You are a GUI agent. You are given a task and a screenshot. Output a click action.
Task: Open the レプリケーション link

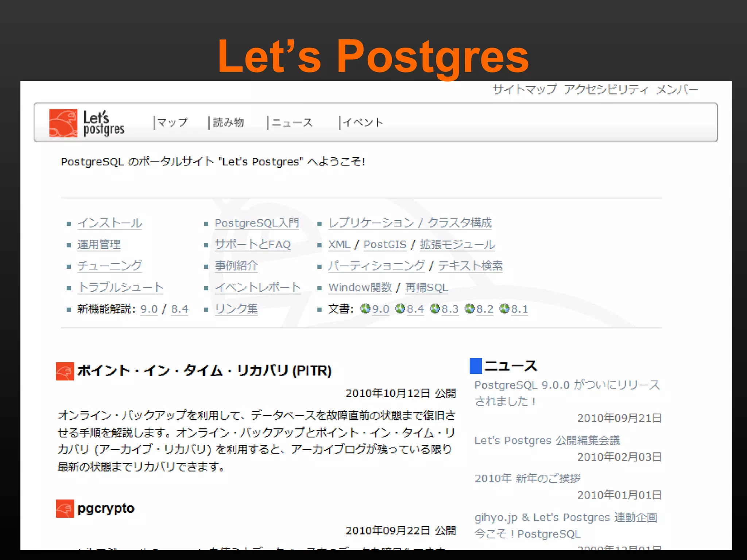(371, 223)
